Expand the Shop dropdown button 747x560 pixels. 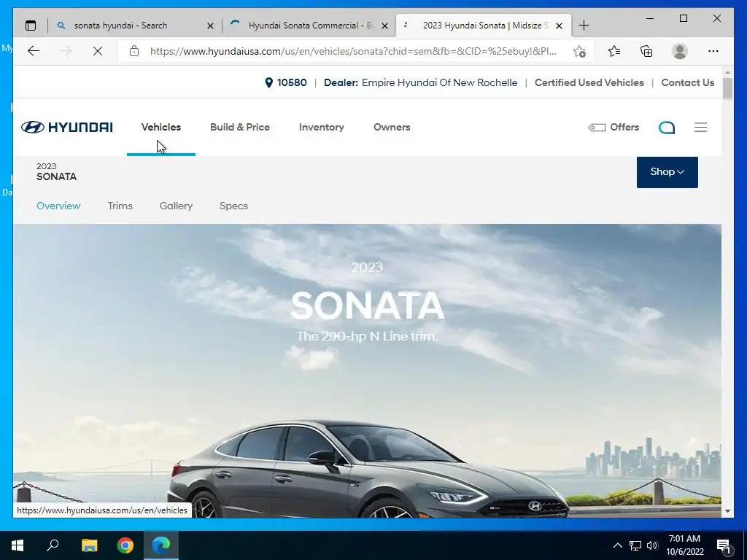coord(667,172)
